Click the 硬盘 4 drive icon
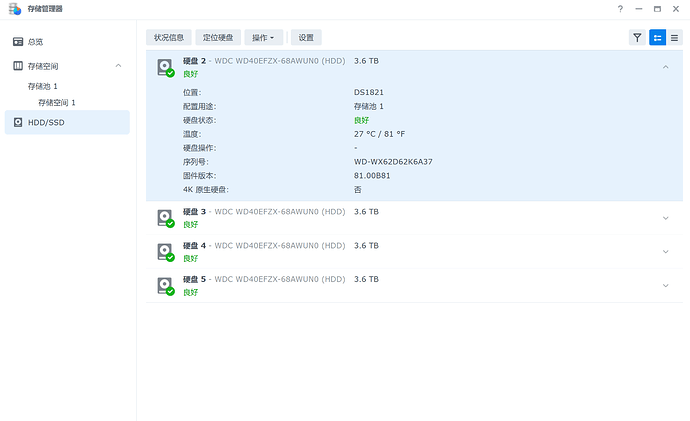The width and height of the screenshot is (690, 421). [165, 251]
